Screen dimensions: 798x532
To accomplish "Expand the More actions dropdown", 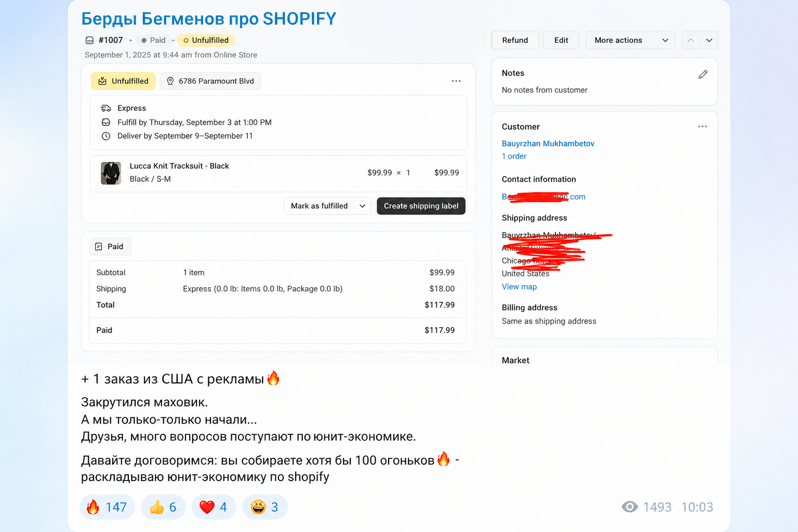I will [x=630, y=40].
